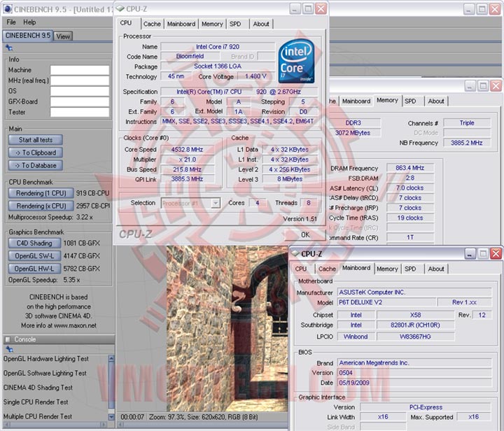This screenshot has width=504, height=431.
Task: Select CPU tab in CPU-Z Mainboard window
Action: 301,269
